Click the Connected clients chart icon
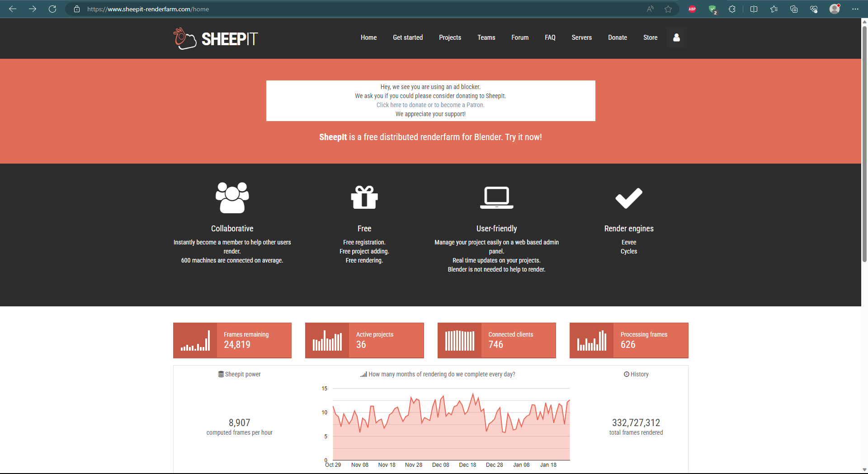 (x=460, y=340)
